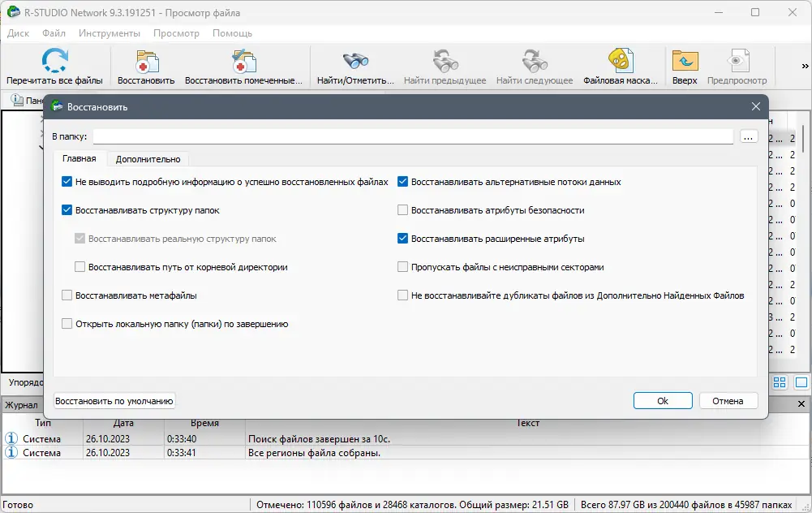This screenshot has width=812, height=513.
Task: Enable Открыть локальную папку по завершению
Action: click(67, 324)
